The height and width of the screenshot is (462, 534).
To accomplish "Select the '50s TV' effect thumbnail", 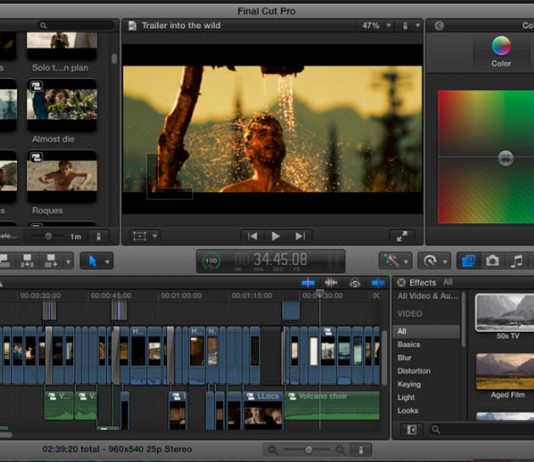I will pyautogui.click(x=505, y=313).
